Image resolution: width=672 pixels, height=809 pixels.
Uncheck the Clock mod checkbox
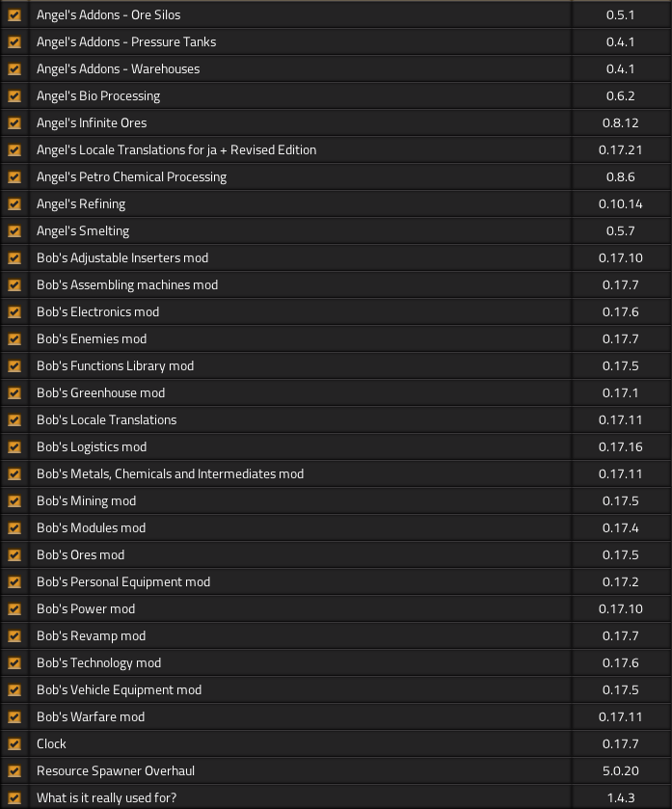[x=14, y=743]
